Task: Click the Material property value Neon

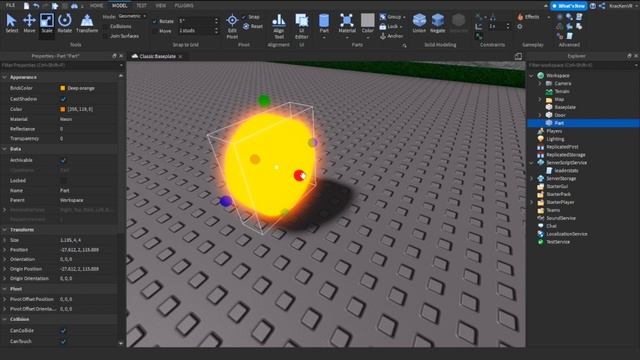Action: click(x=66, y=119)
